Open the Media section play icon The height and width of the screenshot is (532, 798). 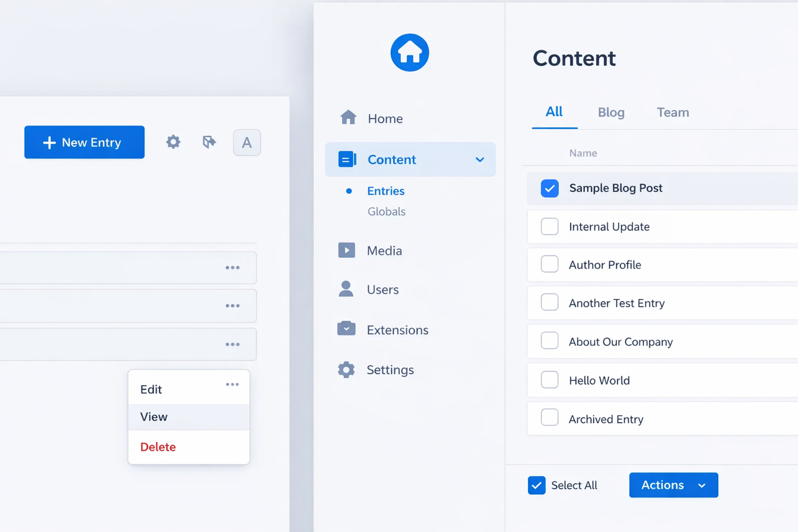click(346, 250)
